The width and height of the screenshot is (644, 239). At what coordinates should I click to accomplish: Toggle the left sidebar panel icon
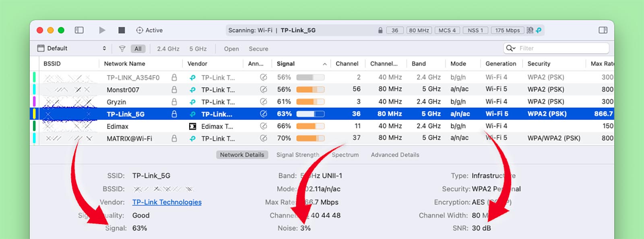[79, 30]
